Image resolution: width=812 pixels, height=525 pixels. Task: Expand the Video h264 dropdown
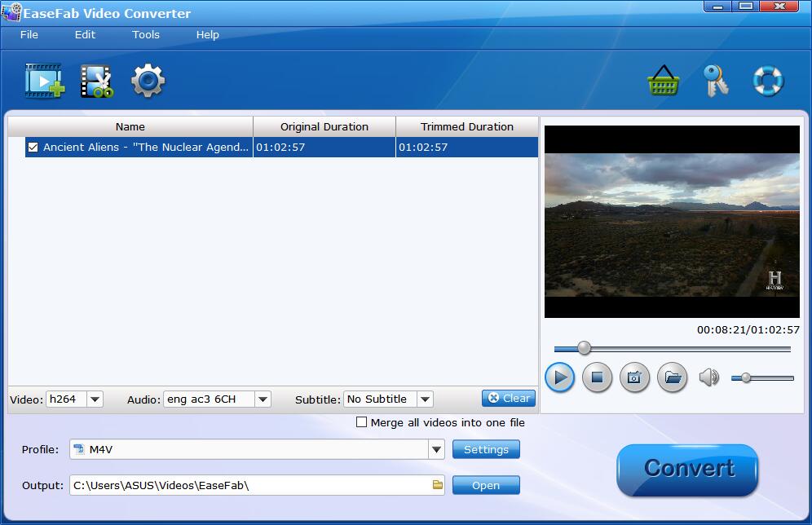[95, 399]
